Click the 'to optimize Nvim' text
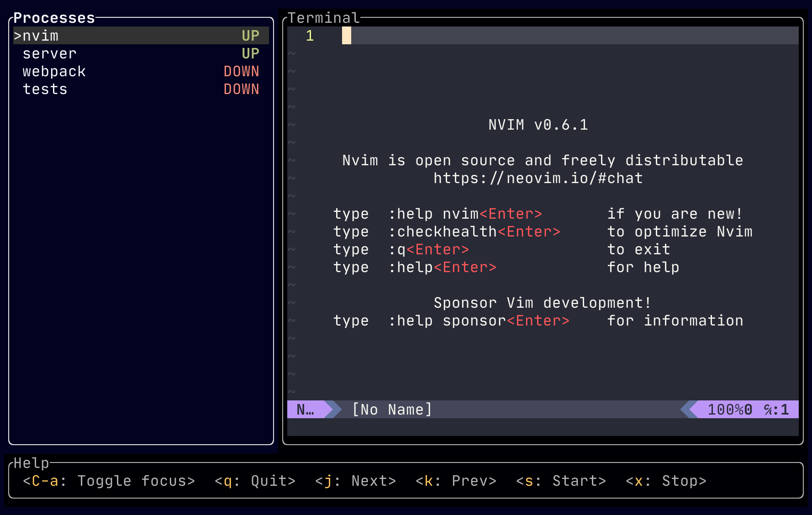The height and width of the screenshot is (515, 812). 680,231
